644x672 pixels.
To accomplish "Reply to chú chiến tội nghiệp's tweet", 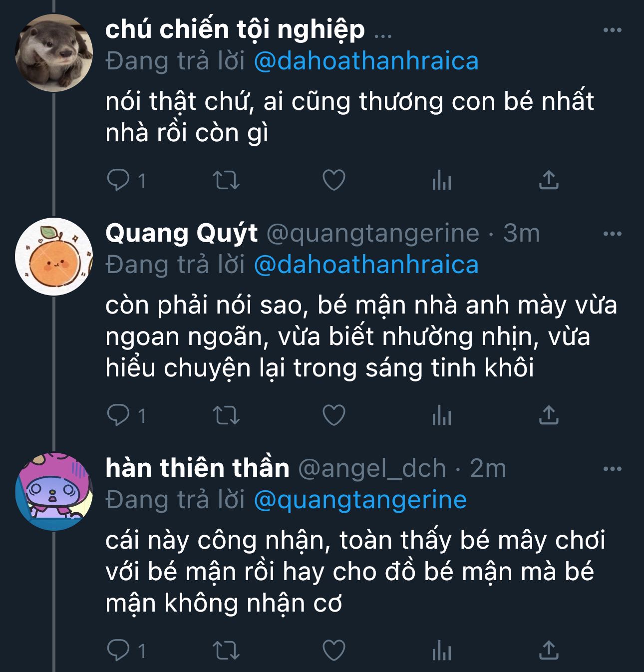I will (x=118, y=180).
